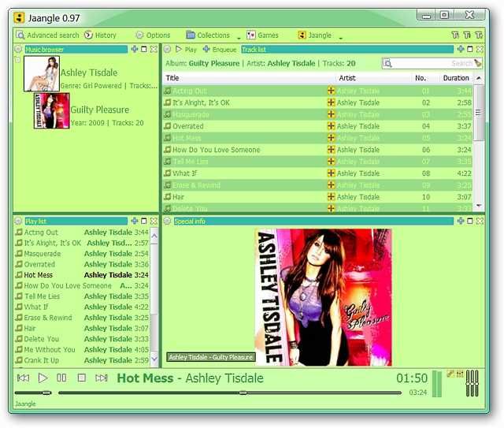Click the first font-size icon in toolbar
This screenshot has height=428, width=504.
click(455, 35)
